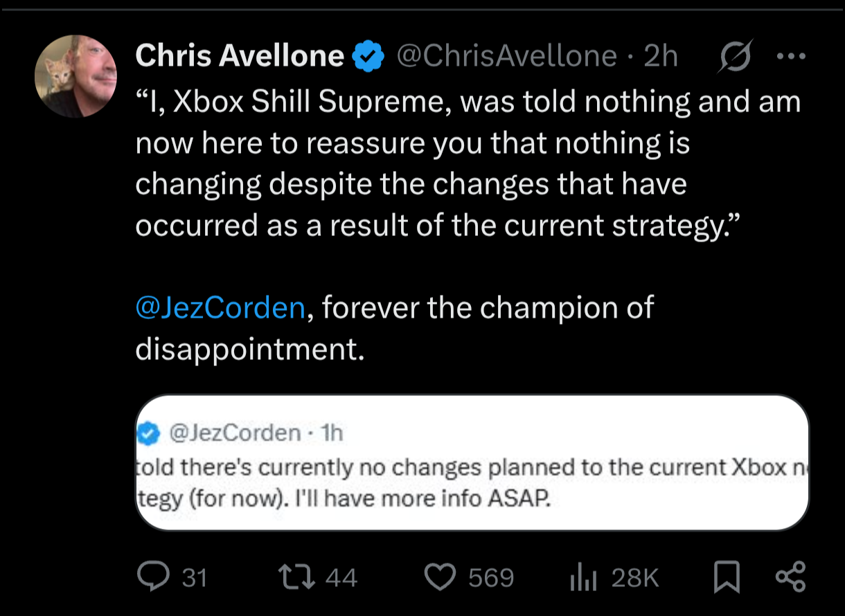Bookmark this tweet
The width and height of the screenshot is (845, 616).
728,577
